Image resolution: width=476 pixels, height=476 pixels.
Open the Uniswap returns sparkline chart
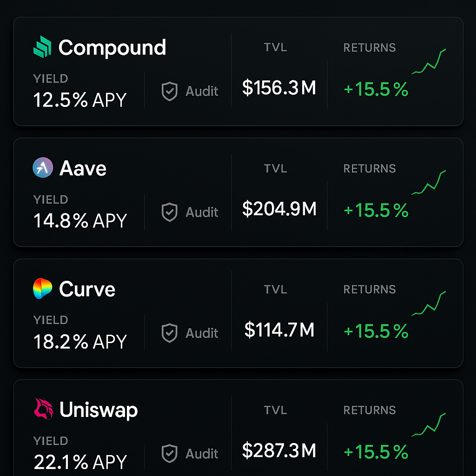429,424
